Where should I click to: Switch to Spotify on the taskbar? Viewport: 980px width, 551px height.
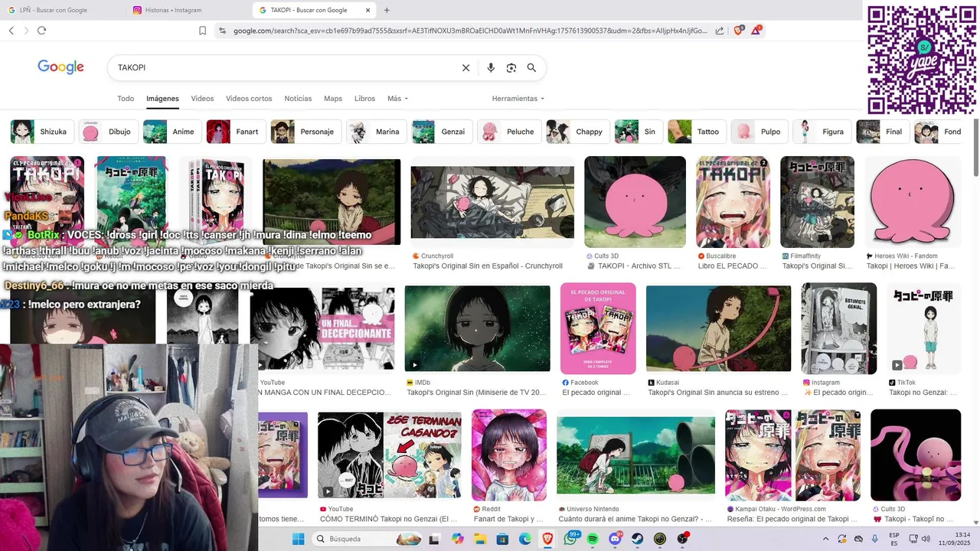pyautogui.click(x=593, y=539)
